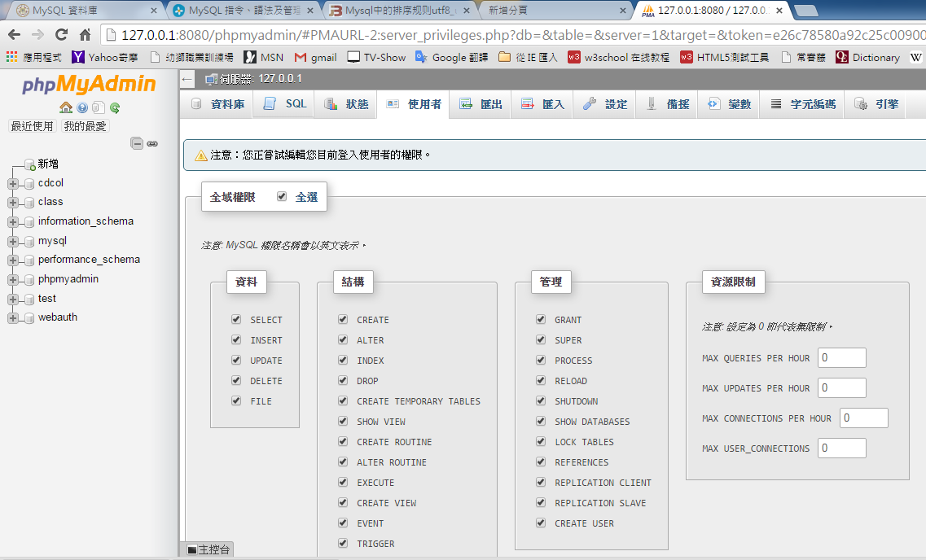The height and width of the screenshot is (560, 926).
Task: Expand the information_schema tree node
Action: pos(12,222)
